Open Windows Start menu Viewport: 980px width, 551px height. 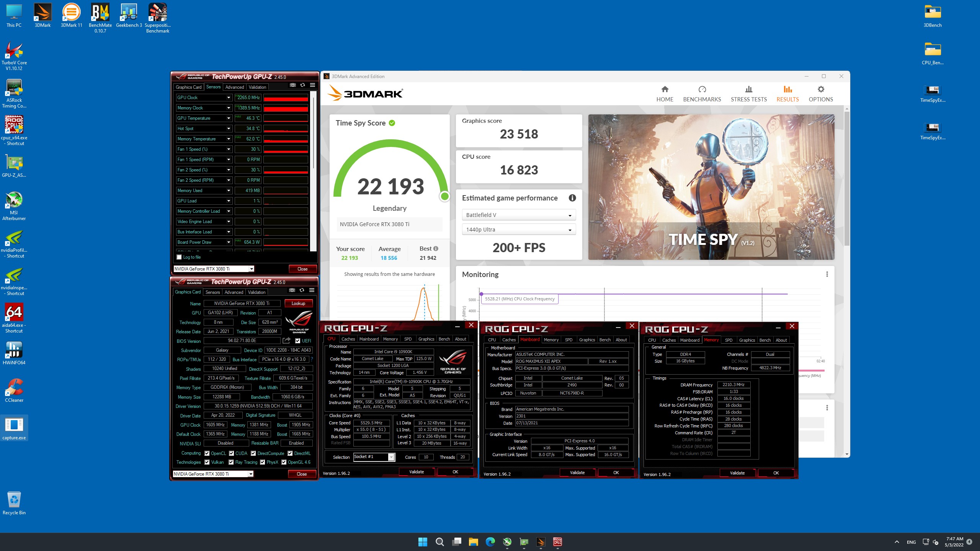tap(423, 542)
